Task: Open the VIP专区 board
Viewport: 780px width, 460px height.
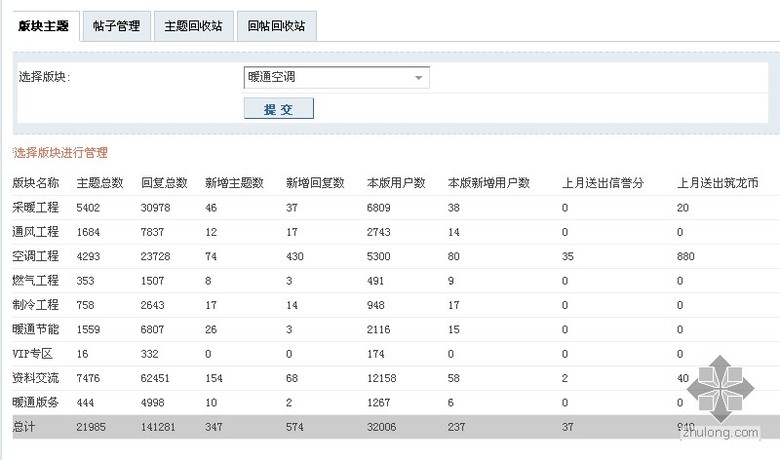Action: tap(34, 354)
